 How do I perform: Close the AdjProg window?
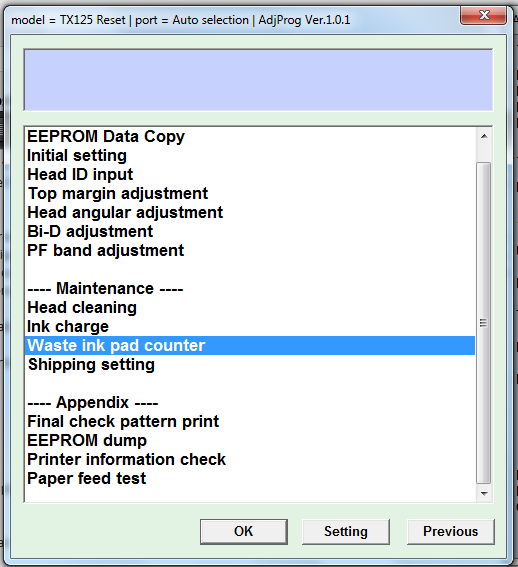pos(484,16)
